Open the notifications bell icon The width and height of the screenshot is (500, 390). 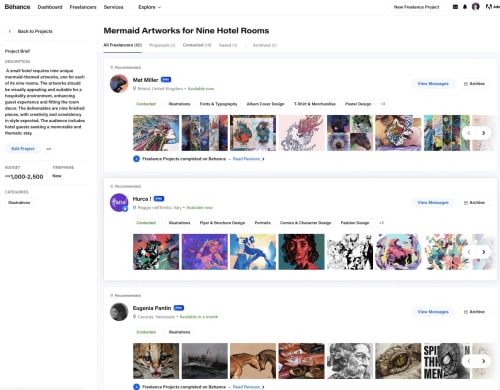pyautogui.click(x=465, y=7)
